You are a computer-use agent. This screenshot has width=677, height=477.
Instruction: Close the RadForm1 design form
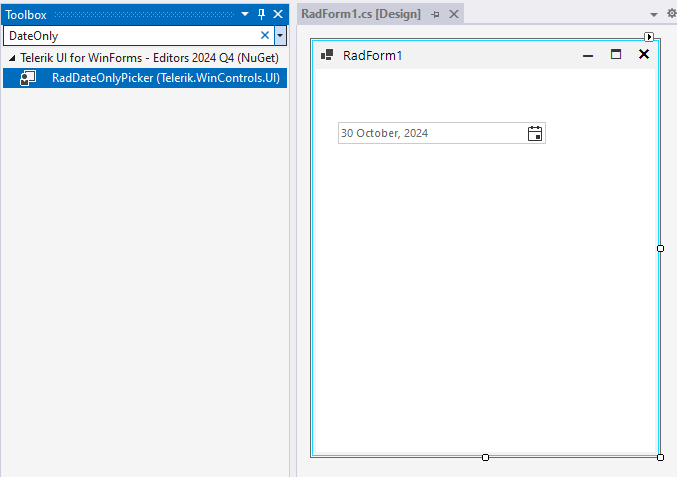(x=644, y=54)
